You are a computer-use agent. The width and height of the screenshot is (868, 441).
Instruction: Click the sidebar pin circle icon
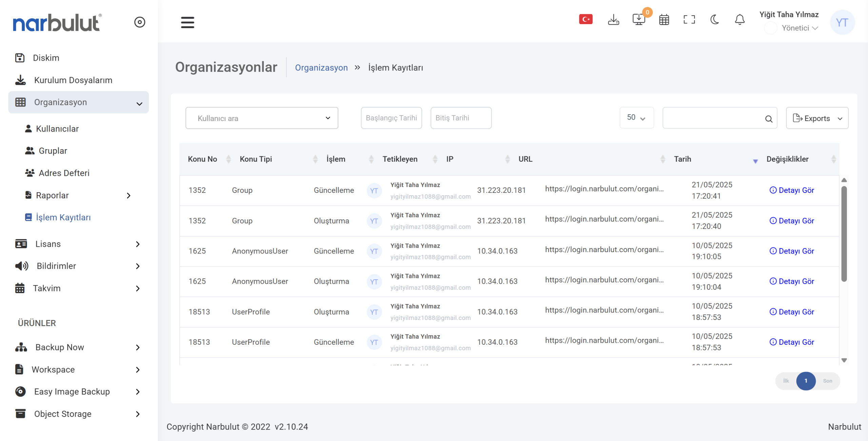140,22
